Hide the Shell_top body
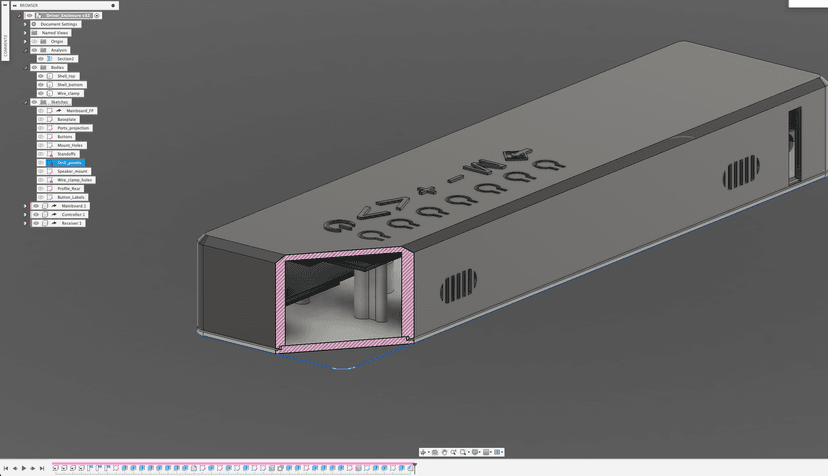Screen dimensions: 828x476 click(x=41, y=76)
